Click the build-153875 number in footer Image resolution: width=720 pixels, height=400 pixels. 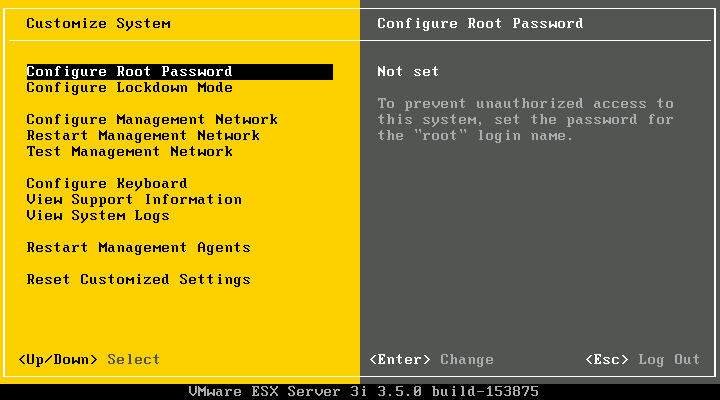485,391
